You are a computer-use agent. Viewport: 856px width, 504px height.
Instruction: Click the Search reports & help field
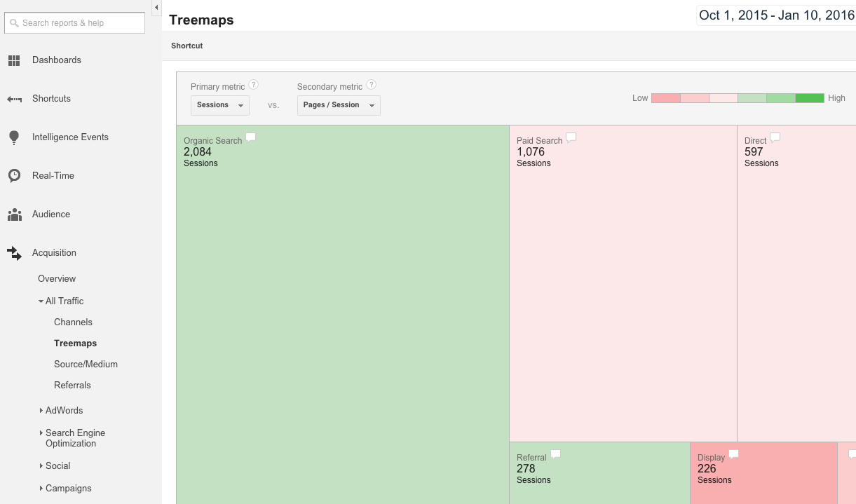[74, 23]
